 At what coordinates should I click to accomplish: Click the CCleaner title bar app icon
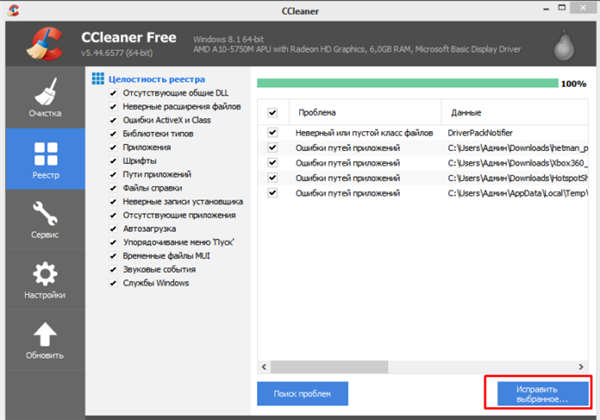click(x=13, y=10)
